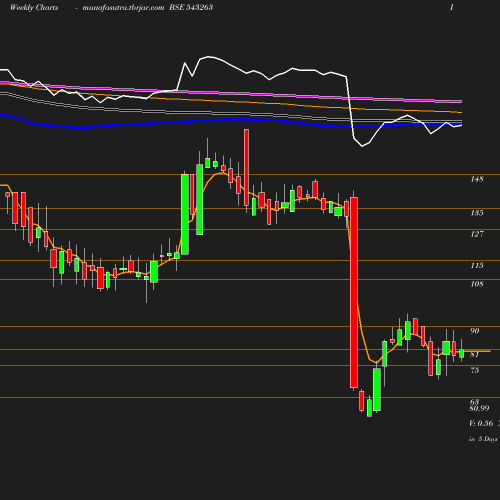500x500 pixels.
Task: Click the 135 price level label
Action: click(x=477, y=213)
